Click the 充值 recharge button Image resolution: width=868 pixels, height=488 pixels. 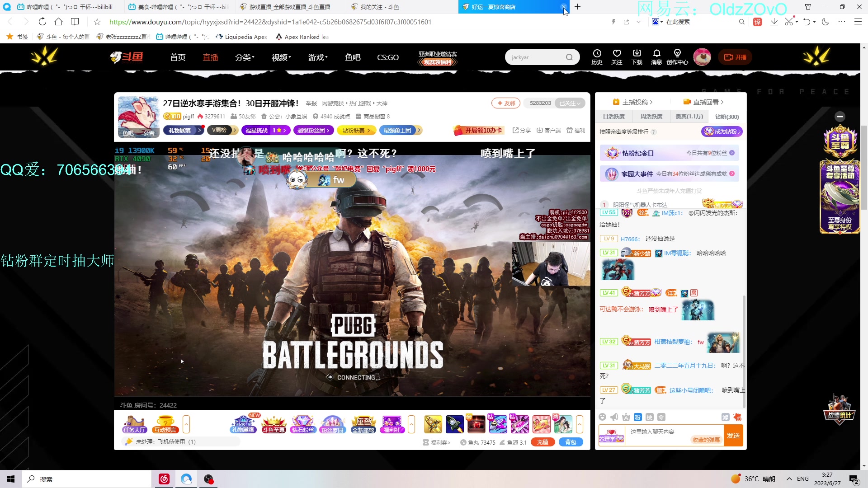point(543,442)
